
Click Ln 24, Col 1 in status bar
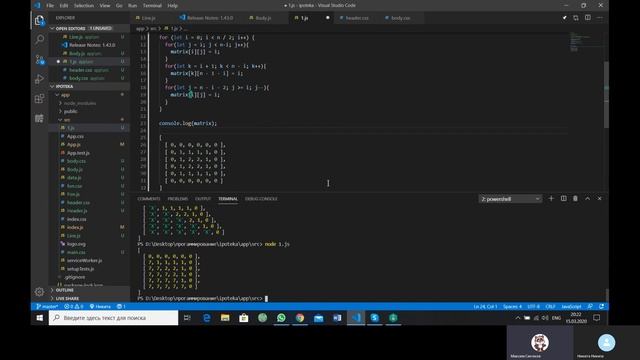pos(485,306)
